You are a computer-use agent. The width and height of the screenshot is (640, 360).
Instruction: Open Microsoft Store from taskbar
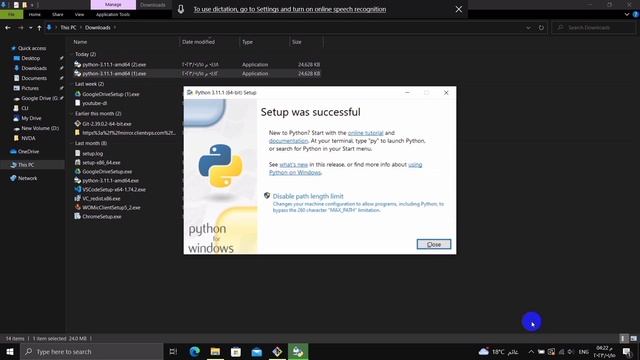coord(236,351)
